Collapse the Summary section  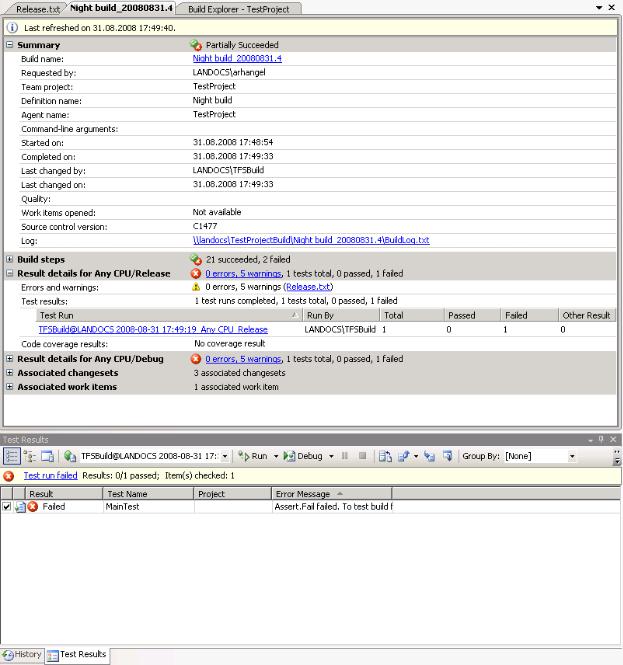point(10,45)
